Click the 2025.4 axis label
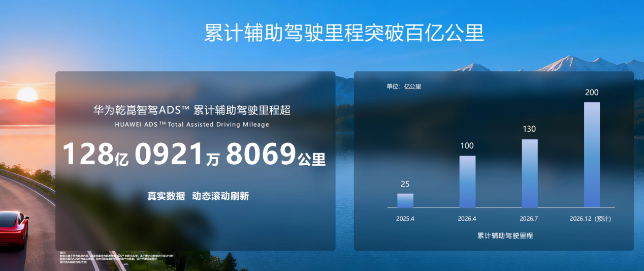This screenshot has height=271, width=644. click(x=405, y=219)
